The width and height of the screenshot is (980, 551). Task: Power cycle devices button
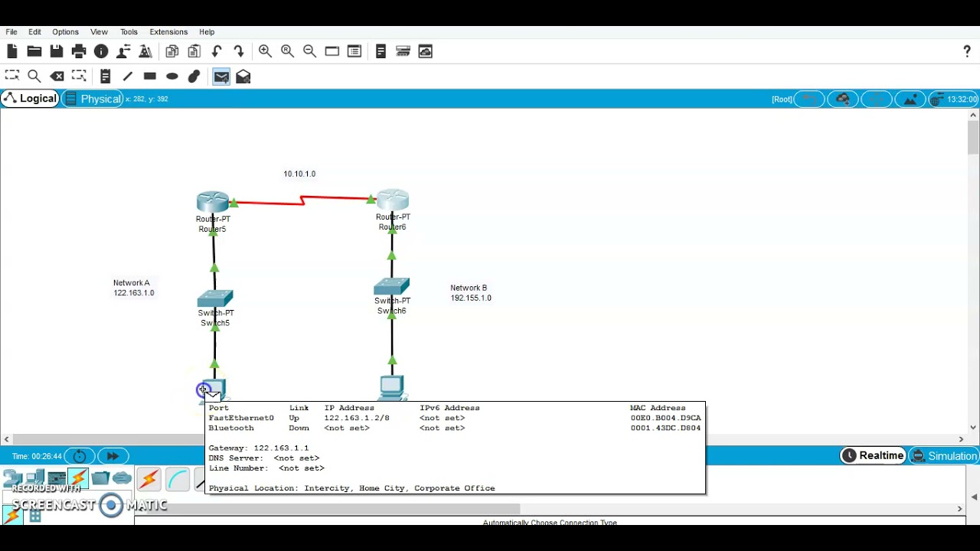[80, 456]
